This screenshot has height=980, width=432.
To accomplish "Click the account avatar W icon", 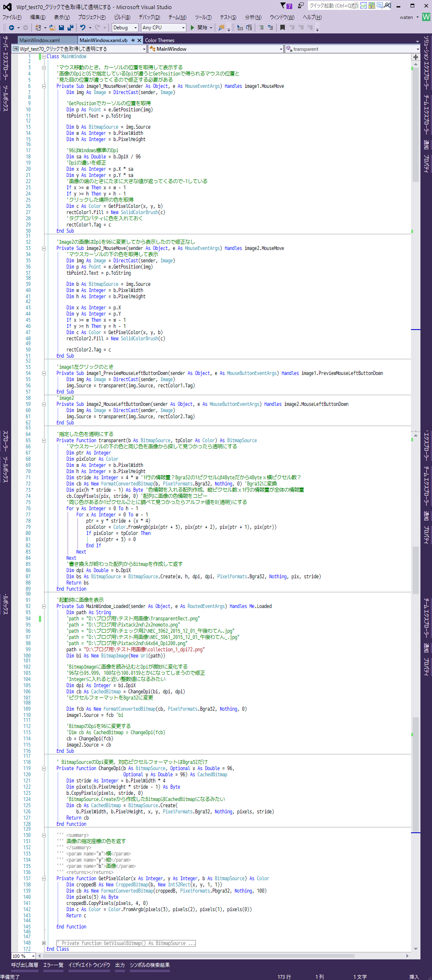I will click(426, 17).
